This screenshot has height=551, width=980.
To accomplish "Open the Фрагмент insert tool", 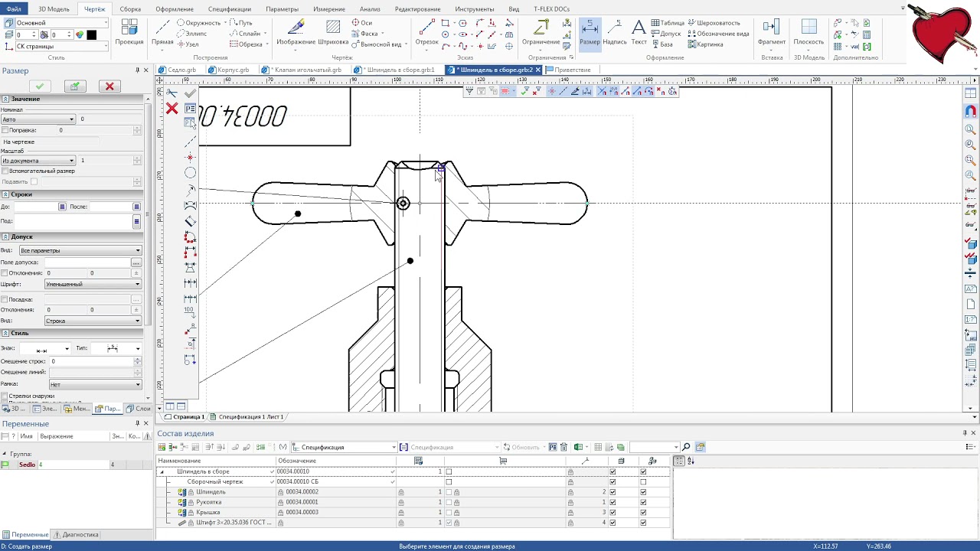I will coord(771,33).
